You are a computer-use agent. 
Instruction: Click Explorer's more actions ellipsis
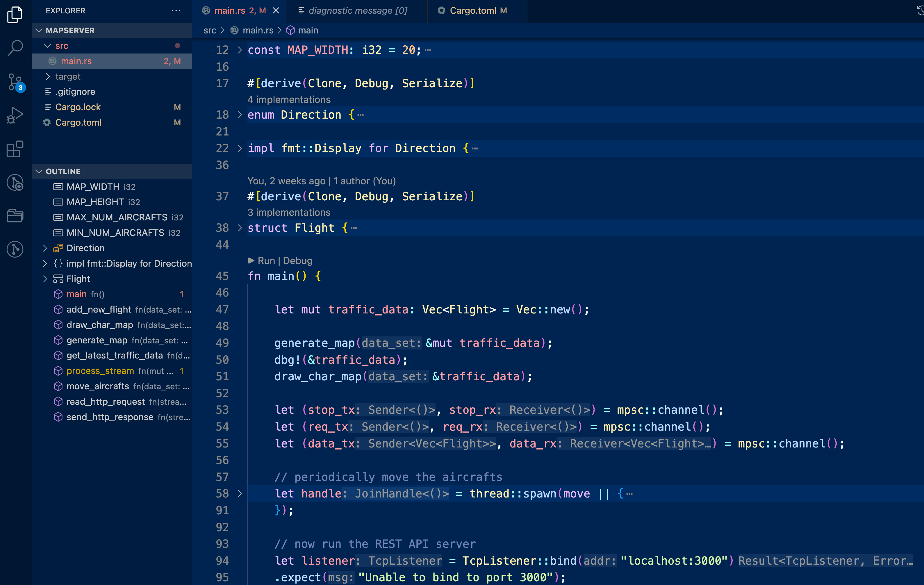point(176,11)
